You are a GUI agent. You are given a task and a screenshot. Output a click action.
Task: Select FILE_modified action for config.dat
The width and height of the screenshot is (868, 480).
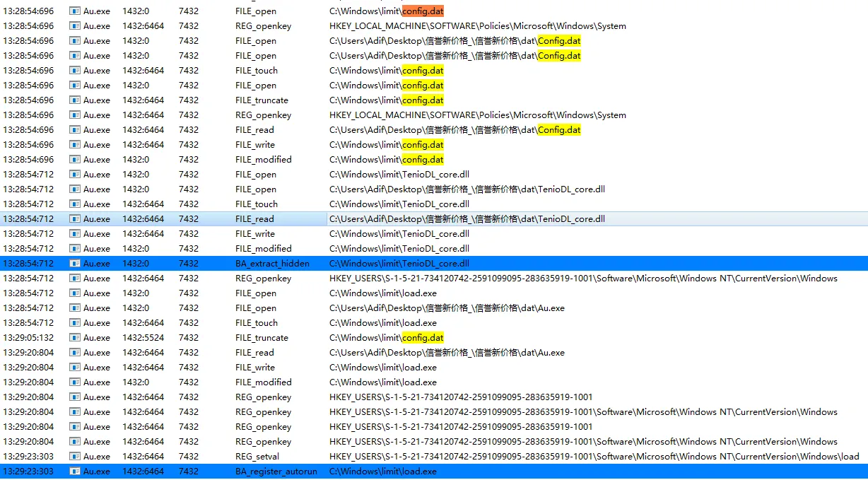pos(263,160)
